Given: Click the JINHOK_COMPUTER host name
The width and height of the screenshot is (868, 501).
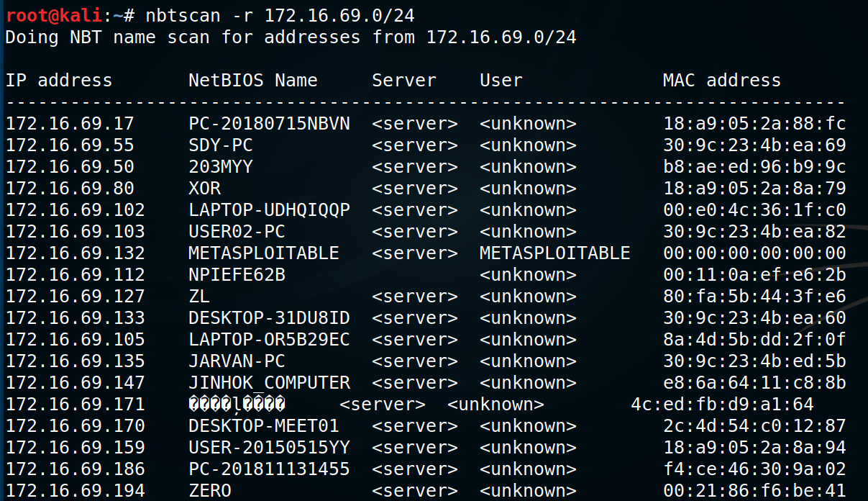Looking at the screenshot, I should pos(269,383).
